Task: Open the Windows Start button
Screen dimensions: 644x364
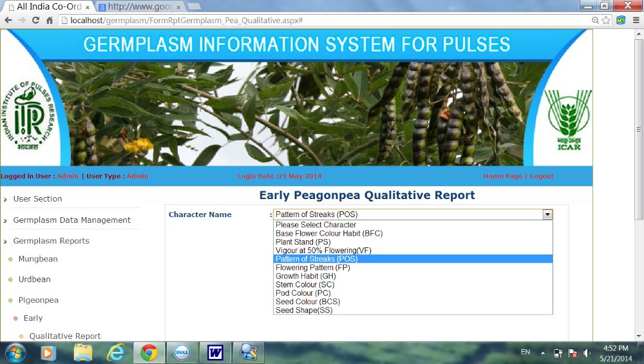Action: (x=15, y=353)
